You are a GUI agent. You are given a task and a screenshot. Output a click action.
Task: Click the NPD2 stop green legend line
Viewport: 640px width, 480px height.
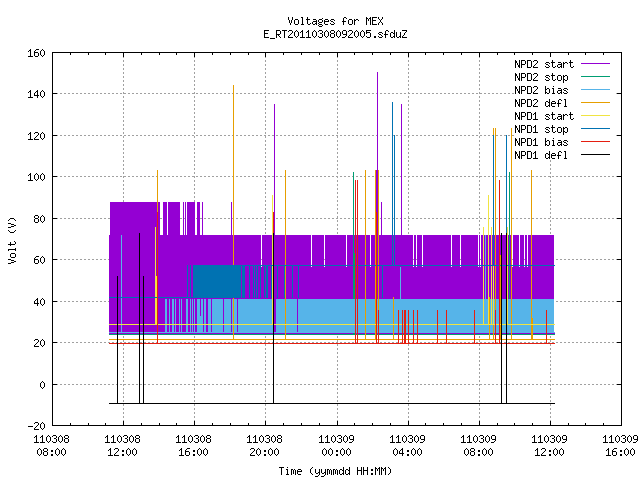point(595,77)
